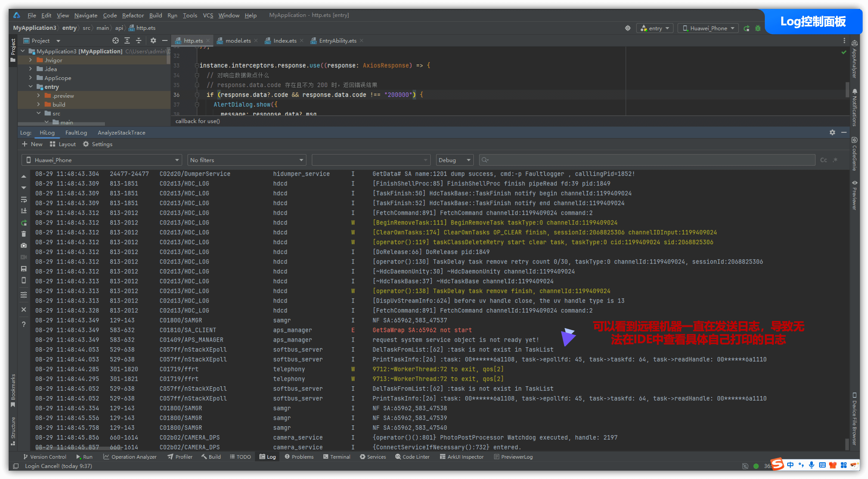Click the New button in the log toolbar
This screenshot has height=479, width=868.
click(32, 144)
